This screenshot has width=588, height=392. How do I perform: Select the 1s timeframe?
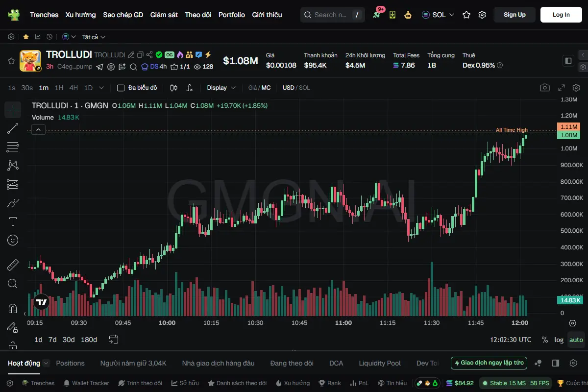pyautogui.click(x=12, y=88)
